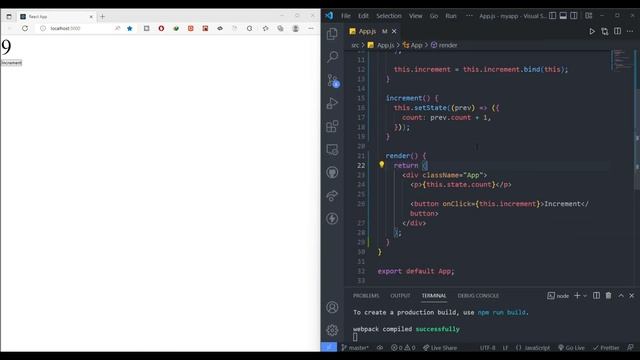The image size is (640, 360).
Task: Open the Selection menu
Action: point(389,16)
